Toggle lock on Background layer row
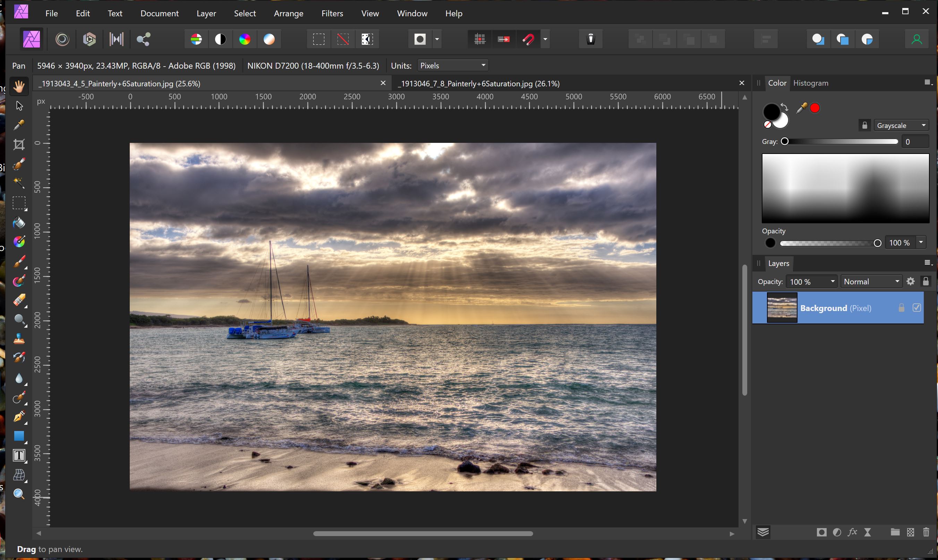This screenshot has width=938, height=560. point(902,308)
